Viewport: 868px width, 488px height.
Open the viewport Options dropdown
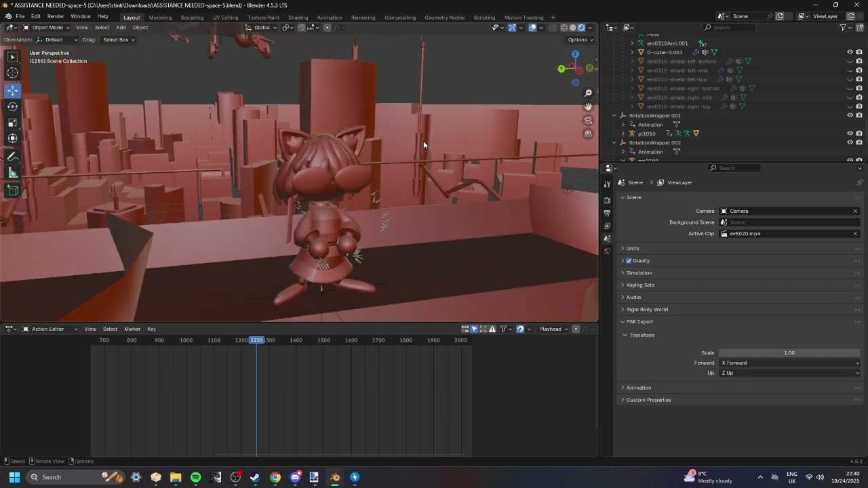(x=581, y=40)
